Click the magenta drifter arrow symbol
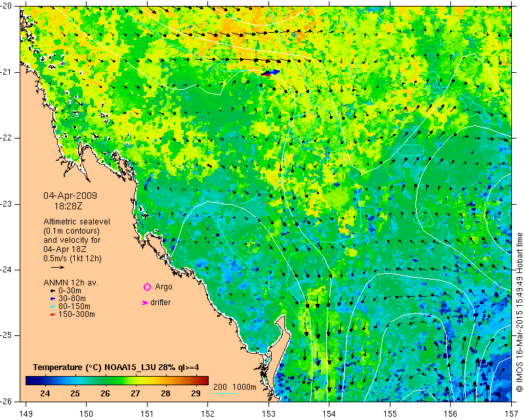The height and width of the screenshot is (420, 525). 145,303
